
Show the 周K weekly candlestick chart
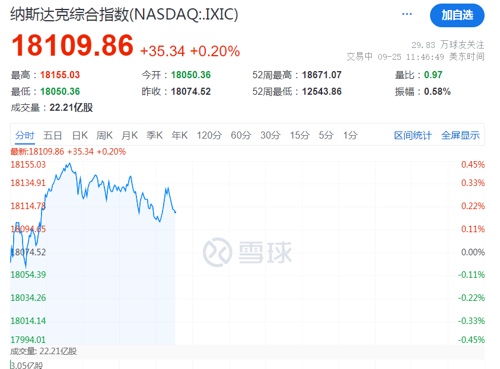click(105, 135)
